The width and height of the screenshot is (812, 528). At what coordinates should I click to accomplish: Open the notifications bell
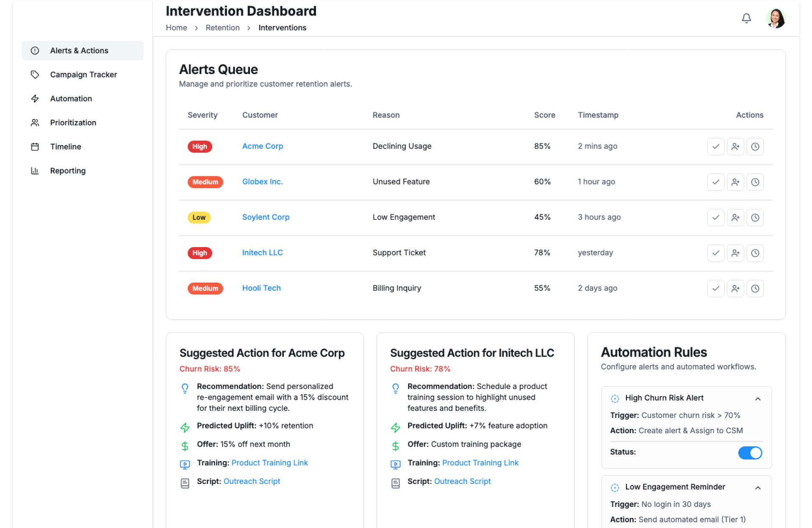746,18
